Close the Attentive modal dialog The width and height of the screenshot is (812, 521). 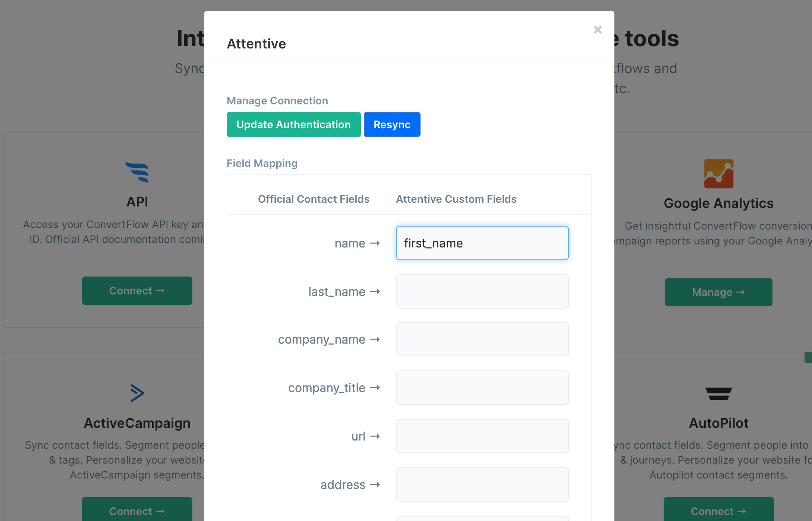[598, 29]
